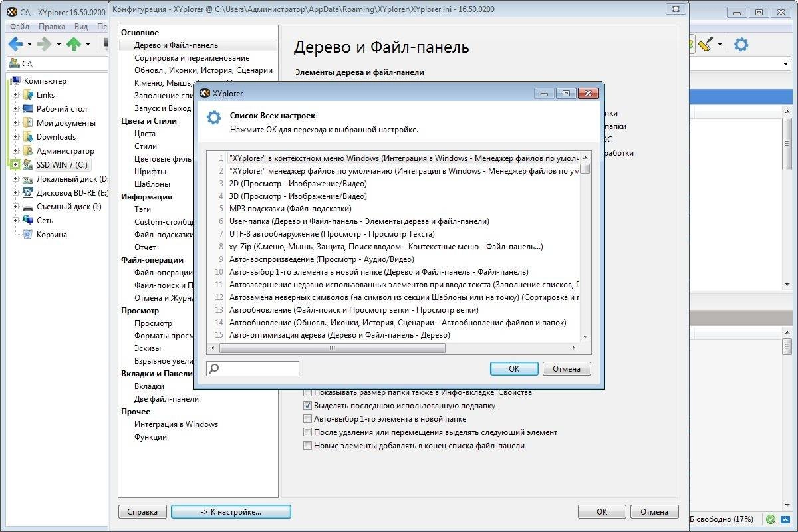Click the Администратор user folder icon
This screenshot has width=798, height=532.
coord(28,151)
